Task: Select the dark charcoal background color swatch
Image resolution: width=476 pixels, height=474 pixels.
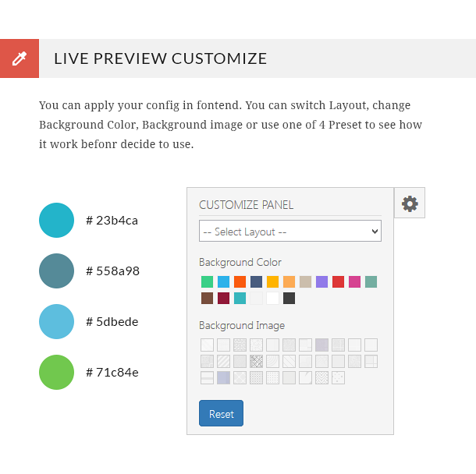Action: click(x=289, y=298)
